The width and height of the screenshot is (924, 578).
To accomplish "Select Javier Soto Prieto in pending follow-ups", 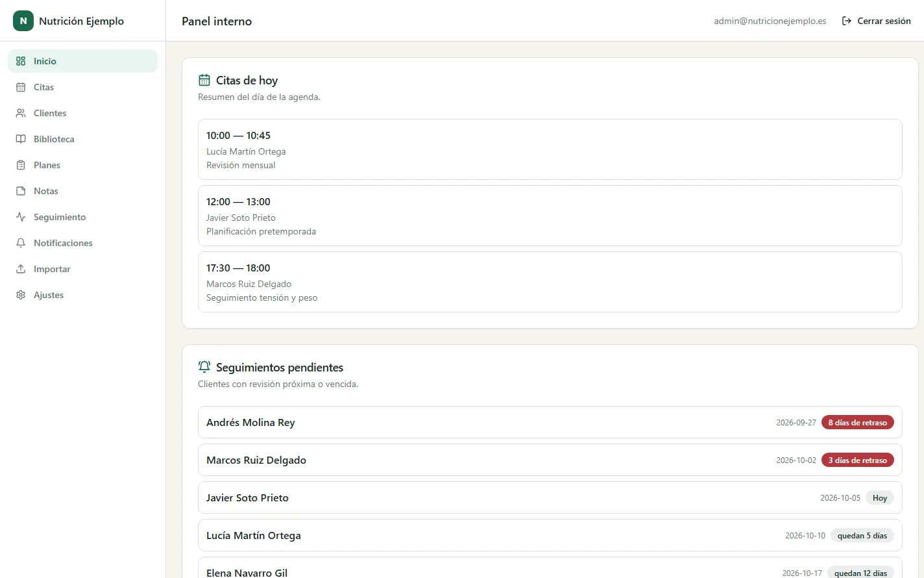I will (550, 497).
